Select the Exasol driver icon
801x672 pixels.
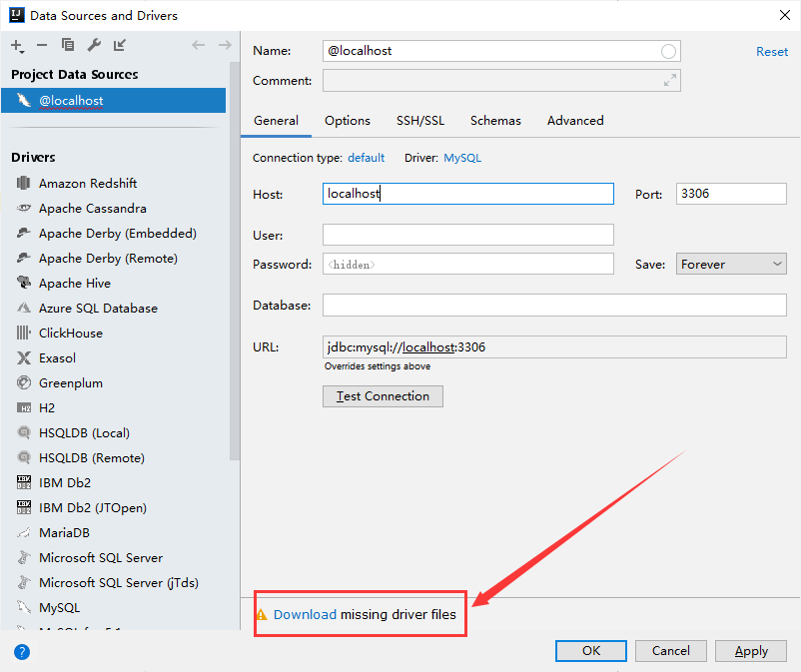point(24,357)
